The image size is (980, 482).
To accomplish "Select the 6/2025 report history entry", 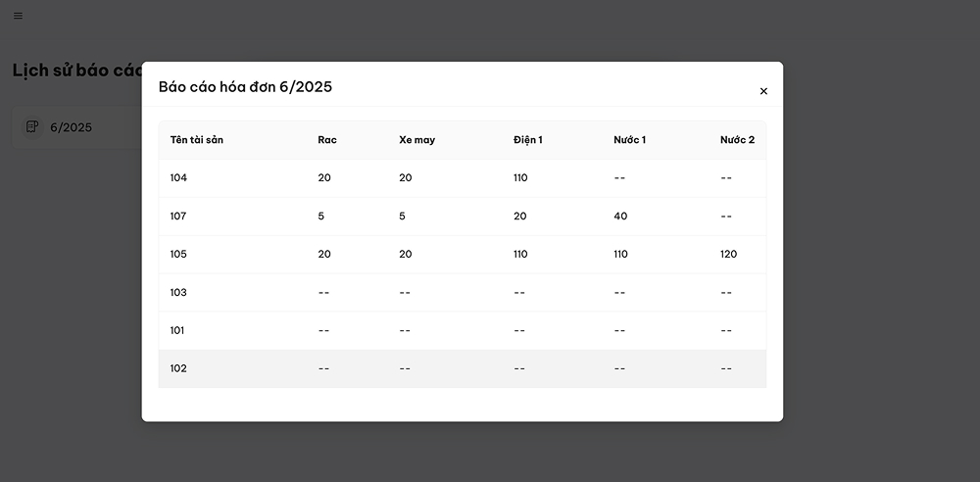I will 77,127.
